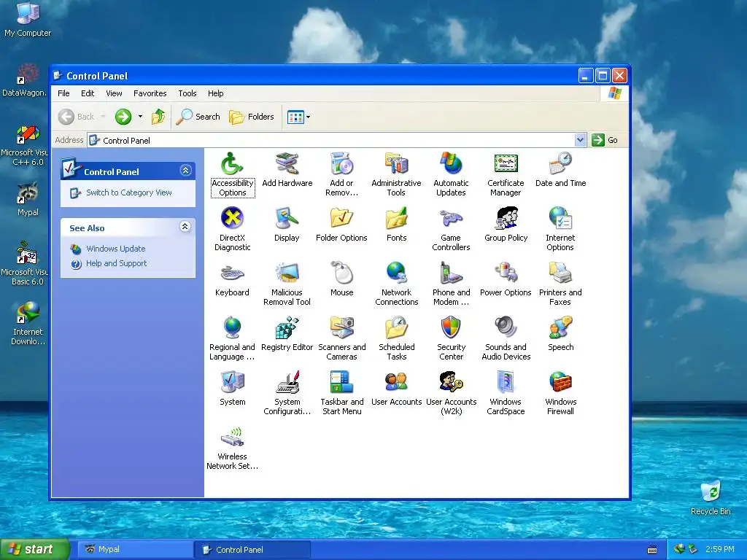The image size is (747, 560).
Task: Click Switch to Category View link
Action: click(128, 192)
